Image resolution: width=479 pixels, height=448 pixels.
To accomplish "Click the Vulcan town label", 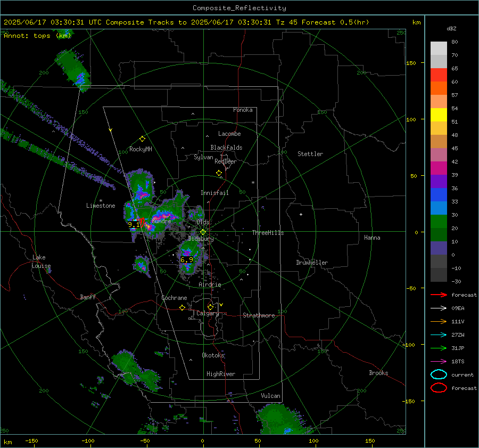I will (271, 396).
